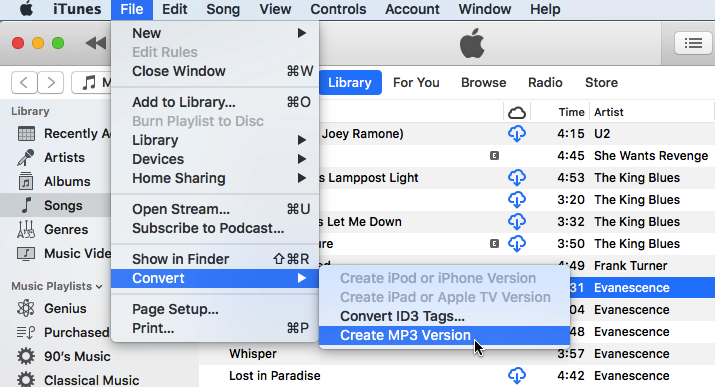715x387 pixels.
Task: Click Frank Turner artist cell
Action: [631, 266]
